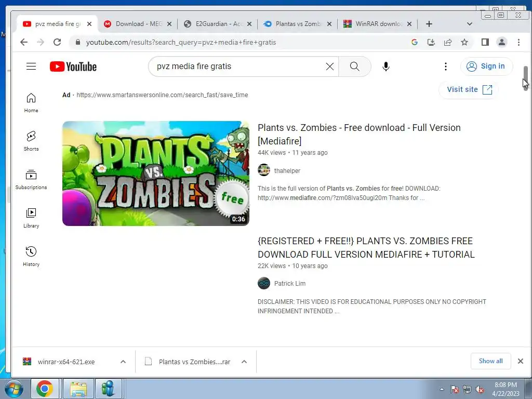This screenshot has width=532, height=399.
Task: Open the thahelper channel name link
Action: click(287, 170)
